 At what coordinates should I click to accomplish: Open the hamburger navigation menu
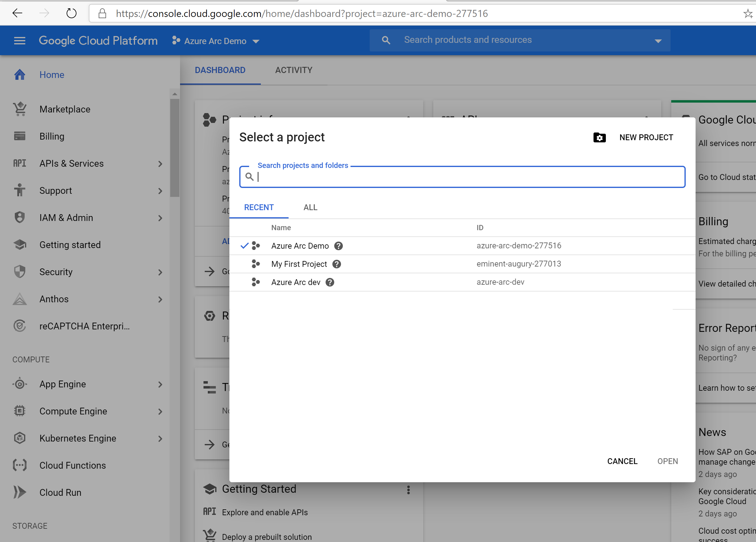pyautogui.click(x=20, y=41)
